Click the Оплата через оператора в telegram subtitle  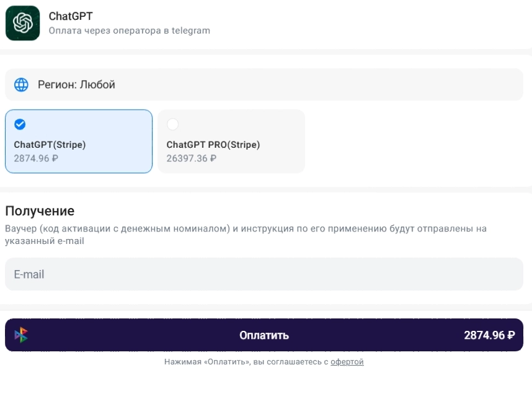[x=129, y=30]
